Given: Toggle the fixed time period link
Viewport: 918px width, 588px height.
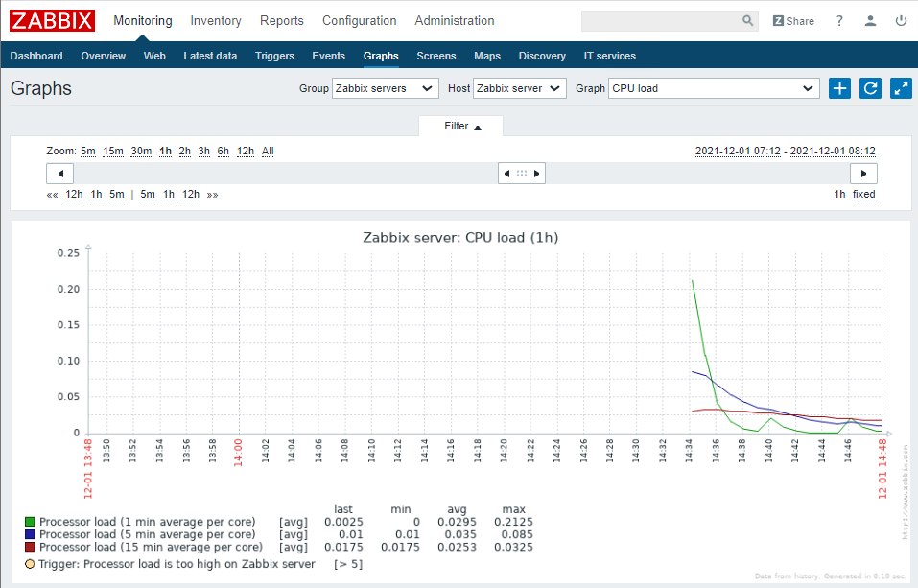Looking at the screenshot, I should 863,194.
